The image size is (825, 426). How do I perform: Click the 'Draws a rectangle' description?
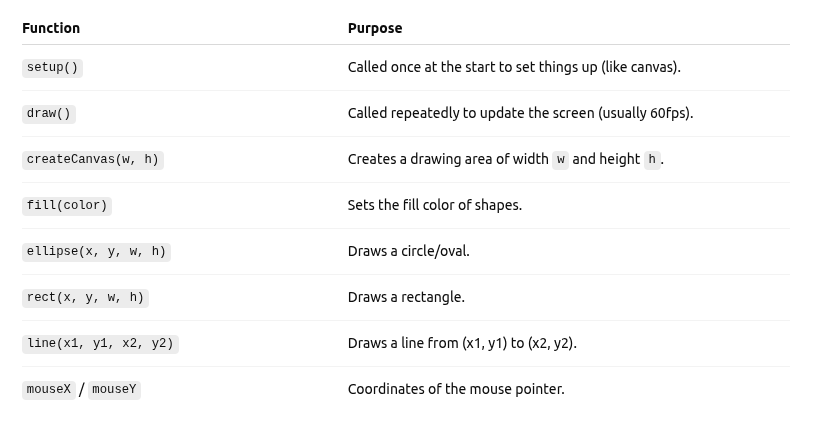(406, 298)
